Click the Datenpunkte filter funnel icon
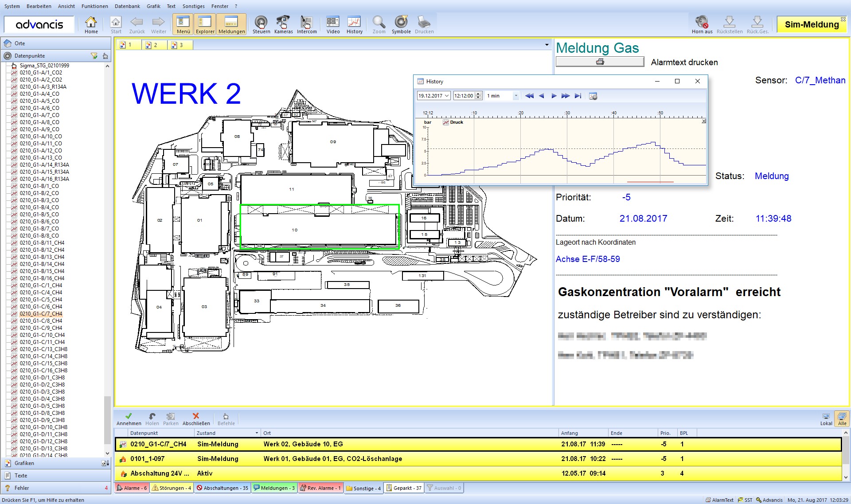The image size is (851, 504). pyautogui.click(x=94, y=56)
